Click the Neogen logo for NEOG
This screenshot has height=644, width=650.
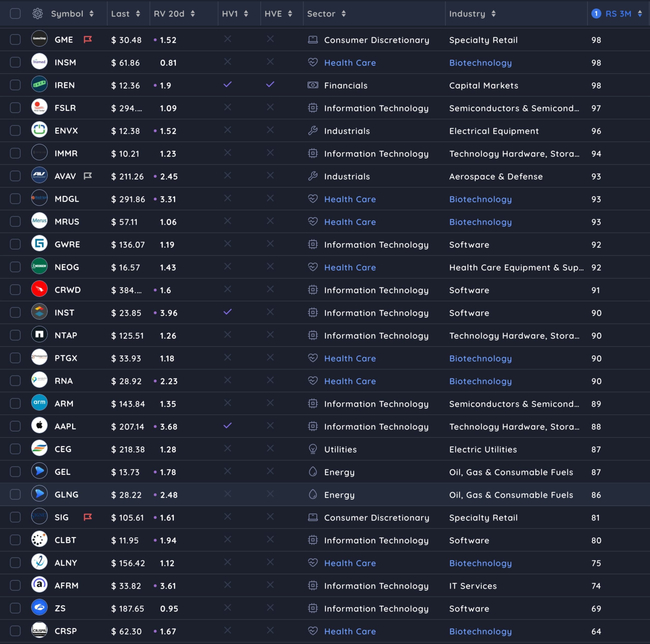pos(39,266)
